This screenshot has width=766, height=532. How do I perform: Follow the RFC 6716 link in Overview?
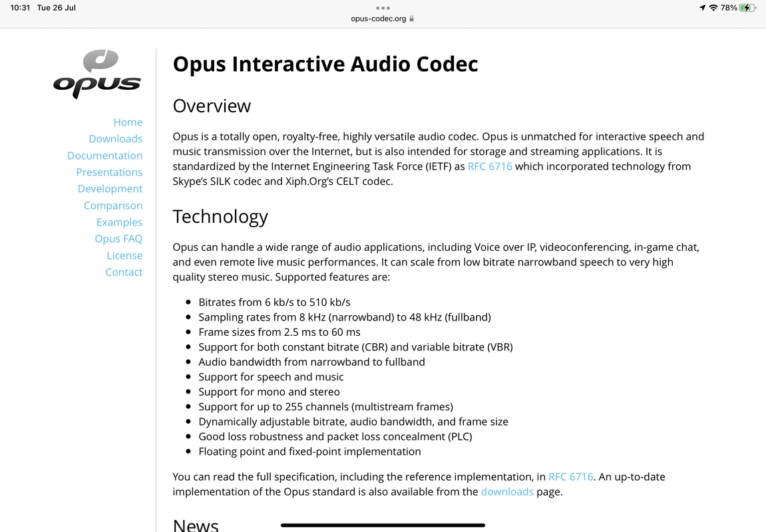[x=490, y=166]
